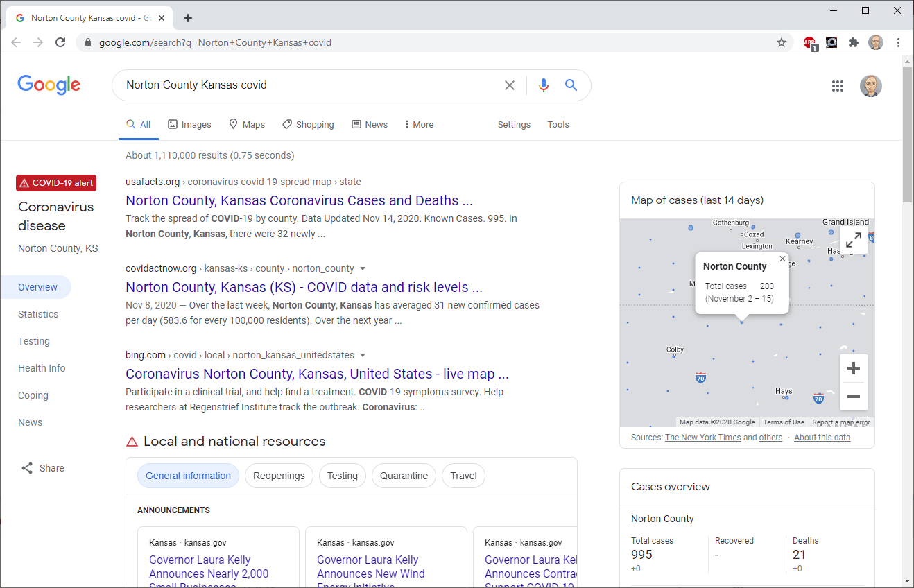Clear the search box with the X icon
This screenshot has width=914, height=588.
pos(510,85)
